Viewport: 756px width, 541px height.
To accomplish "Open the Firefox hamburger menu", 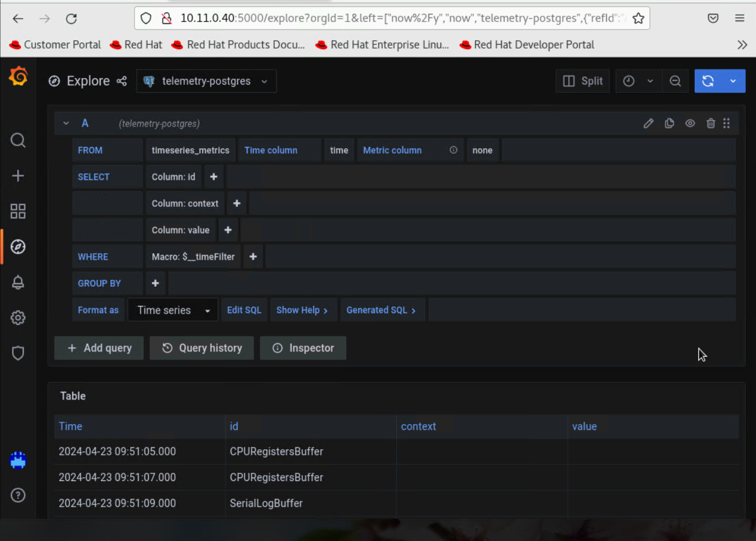I will (740, 19).
